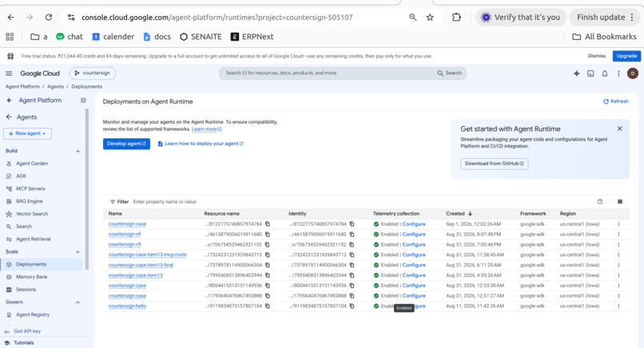644x348 pixels.
Task: Open the SENAITE bookmark
Action: (x=201, y=37)
